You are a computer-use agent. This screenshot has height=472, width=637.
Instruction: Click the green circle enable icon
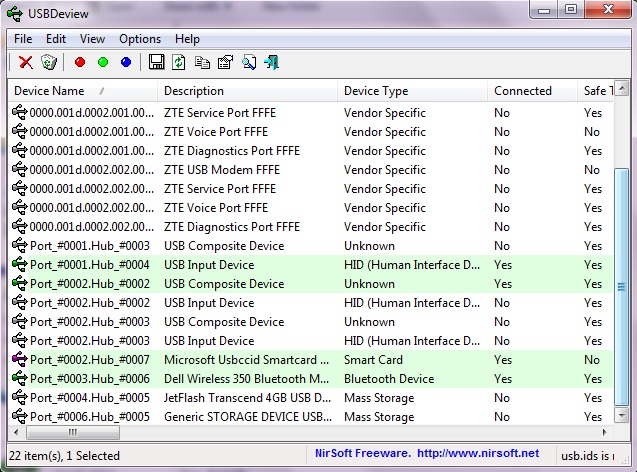[103, 62]
